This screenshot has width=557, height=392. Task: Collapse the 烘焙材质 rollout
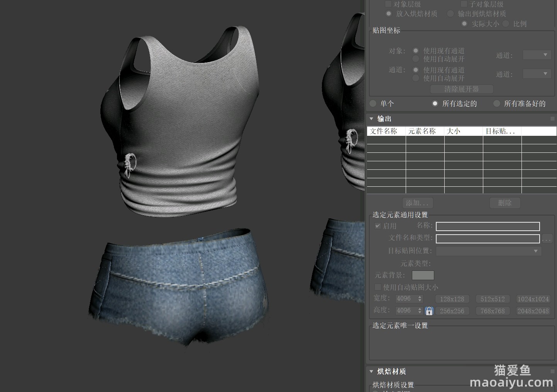pyautogui.click(x=372, y=372)
